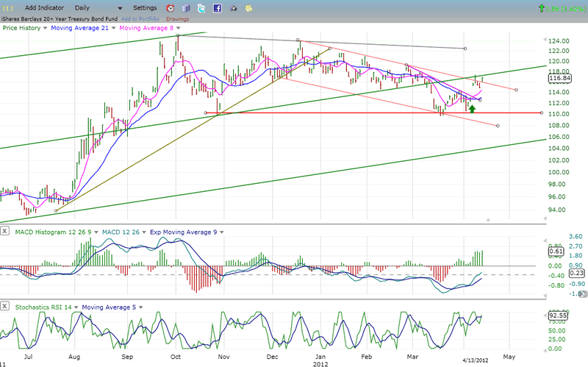Click the alarm clock alert icon
Screen dimensions: 588x367
(x=168, y=8)
